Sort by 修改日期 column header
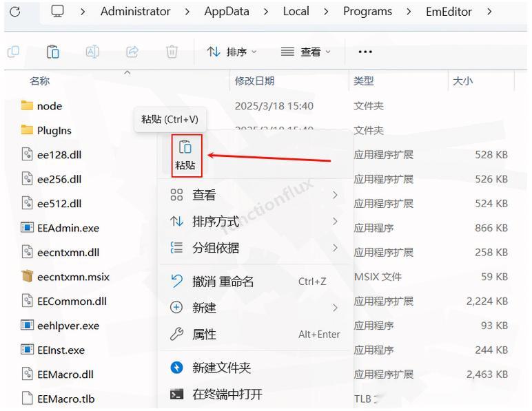The image size is (532, 411). [x=254, y=81]
